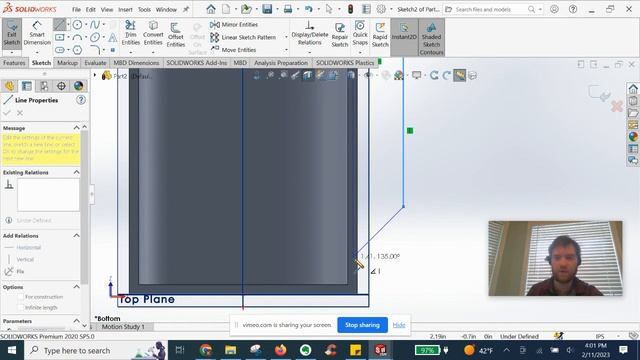Pick the Straight Slot tool

tap(60, 50)
